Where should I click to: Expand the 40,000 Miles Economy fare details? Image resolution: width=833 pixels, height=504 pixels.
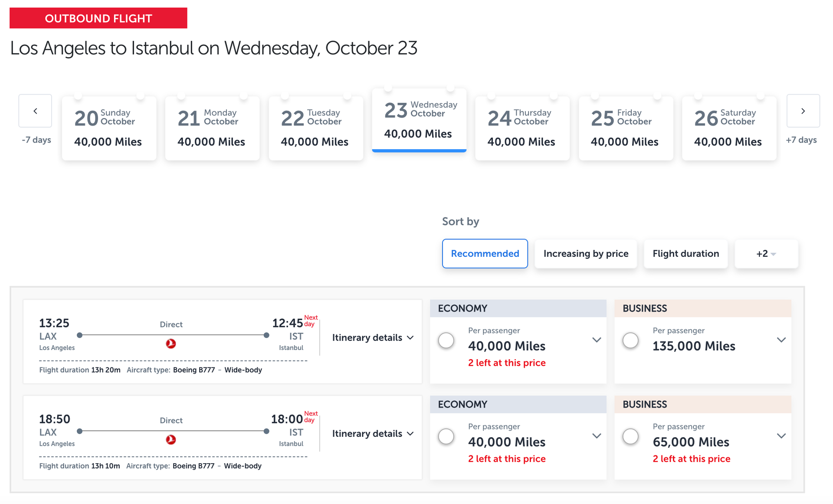coord(597,340)
